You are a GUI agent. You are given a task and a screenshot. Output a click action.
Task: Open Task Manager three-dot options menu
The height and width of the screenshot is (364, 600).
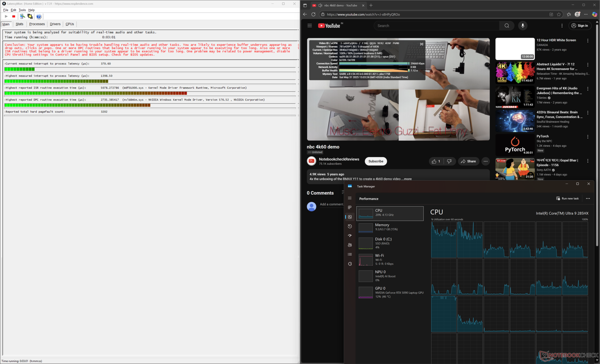[x=588, y=198]
